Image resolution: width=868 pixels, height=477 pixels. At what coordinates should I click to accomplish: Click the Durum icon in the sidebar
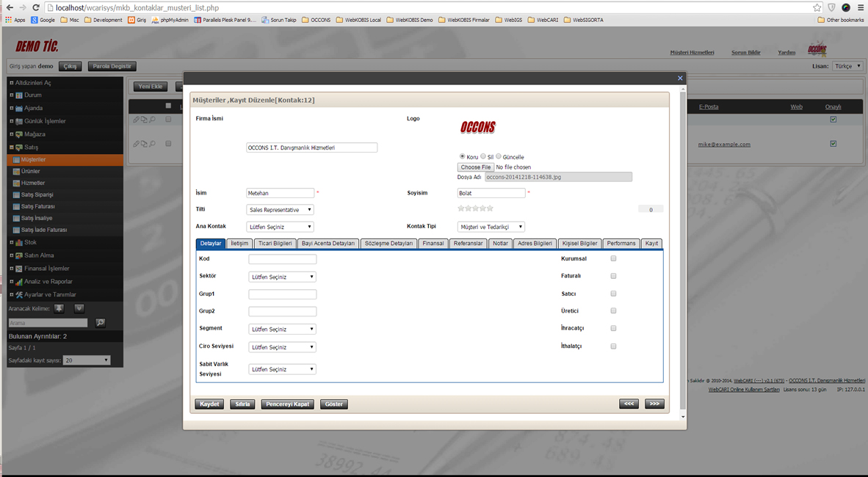(19, 95)
